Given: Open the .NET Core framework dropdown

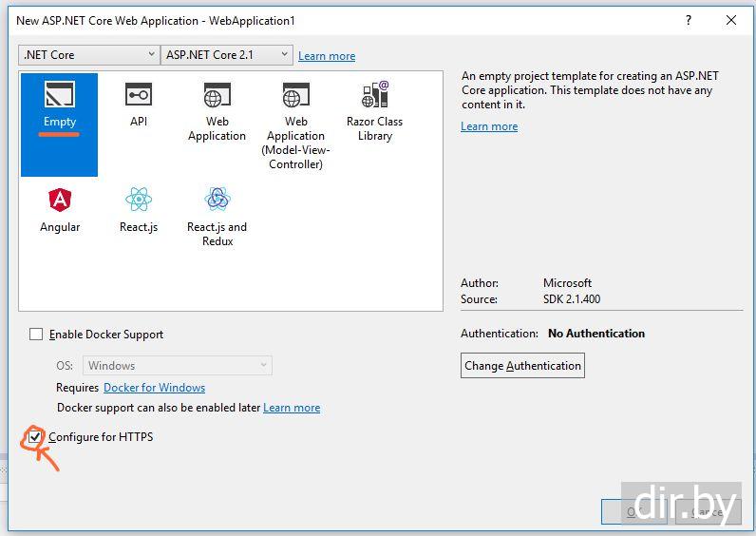Looking at the screenshot, I should (x=89, y=55).
